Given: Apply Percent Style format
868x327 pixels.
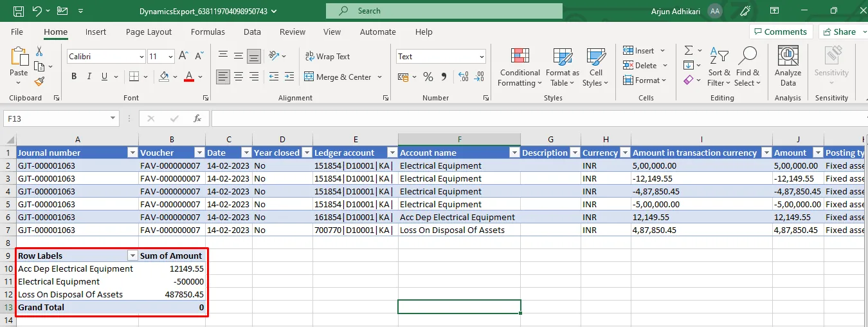Looking at the screenshot, I should click(428, 77).
